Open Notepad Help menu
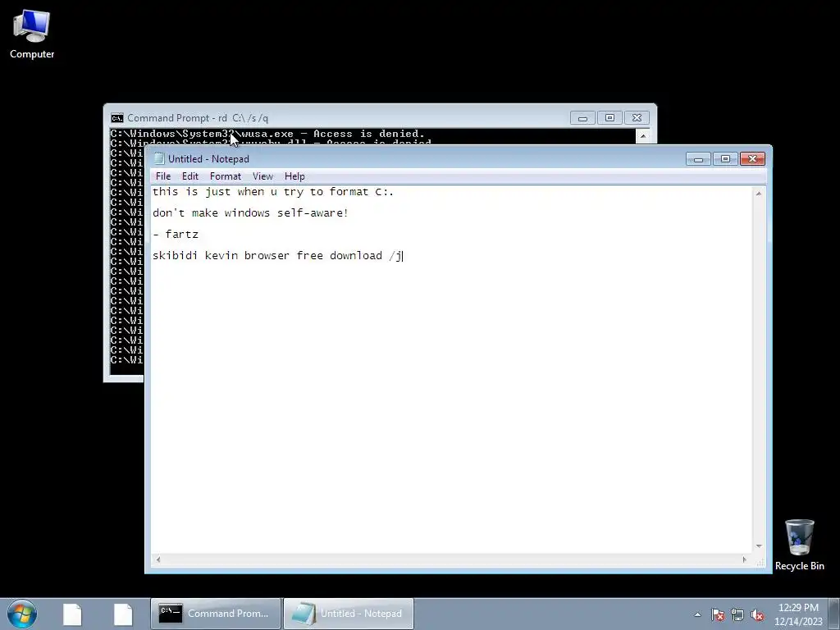Screen dimensions: 840x630 point(294,176)
